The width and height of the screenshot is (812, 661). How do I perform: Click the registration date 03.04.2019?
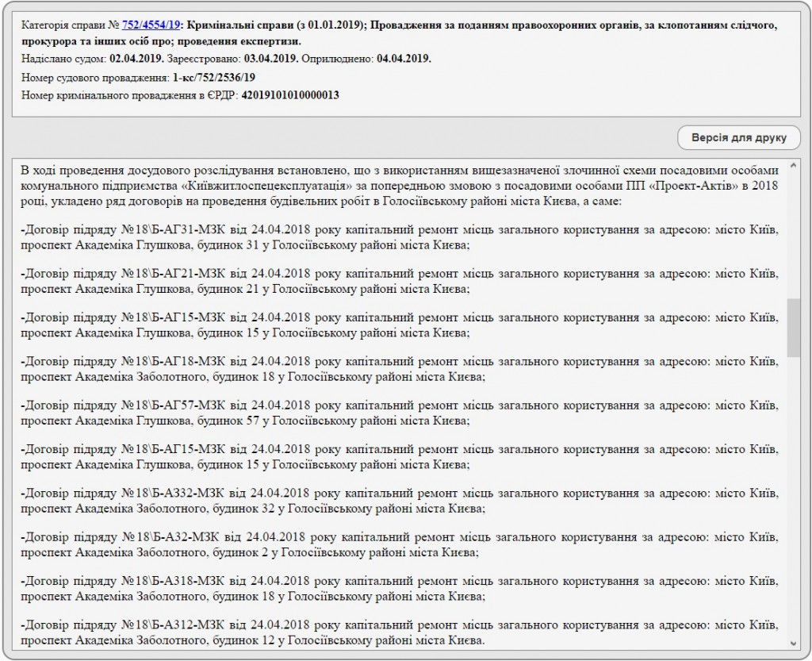pos(272,59)
